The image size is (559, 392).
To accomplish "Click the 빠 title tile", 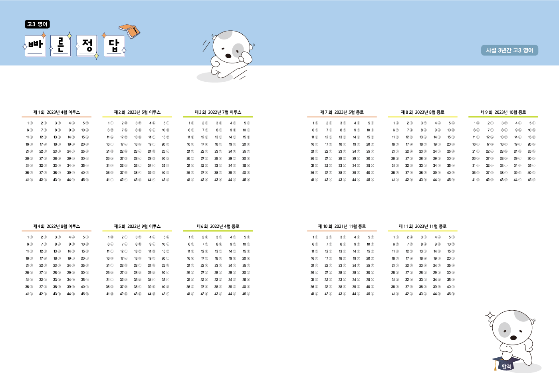I will point(35,45).
